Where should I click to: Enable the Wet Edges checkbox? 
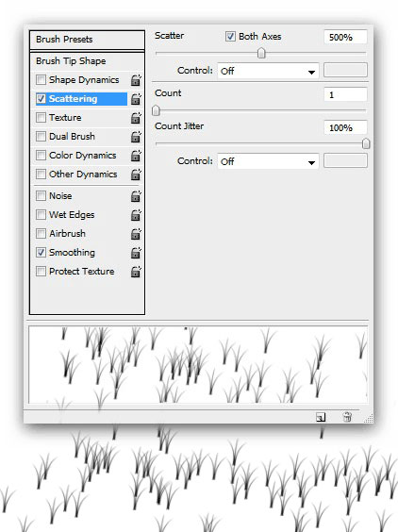point(41,214)
